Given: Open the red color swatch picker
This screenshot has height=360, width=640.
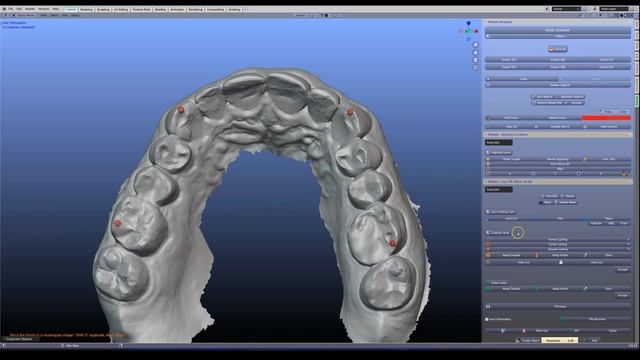Looking at the screenshot, I should pos(606,118).
